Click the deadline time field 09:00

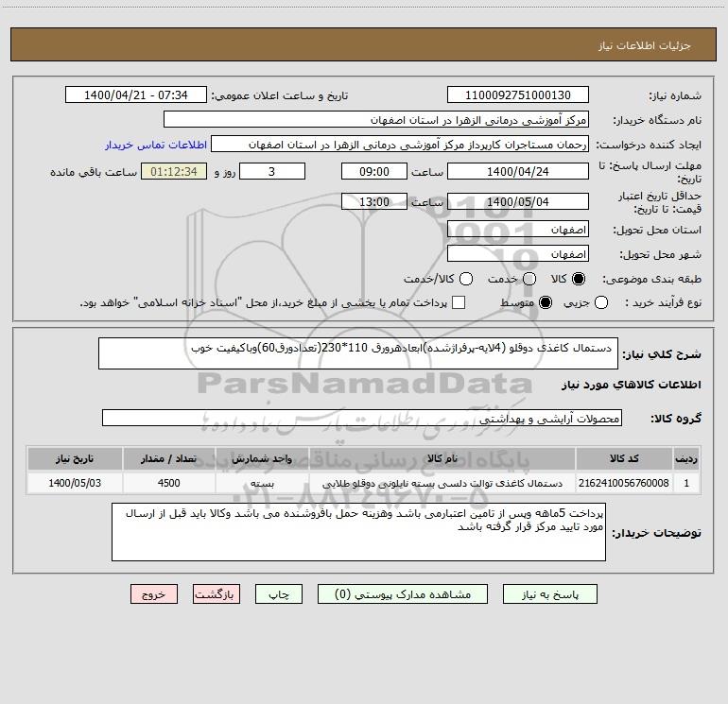coord(374,171)
